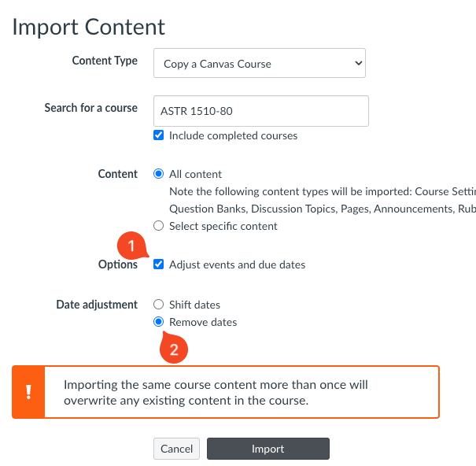Image resolution: width=476 pixels, height=466 pixels.
Task: Click the dark Import button
Action: click(268, 449)
